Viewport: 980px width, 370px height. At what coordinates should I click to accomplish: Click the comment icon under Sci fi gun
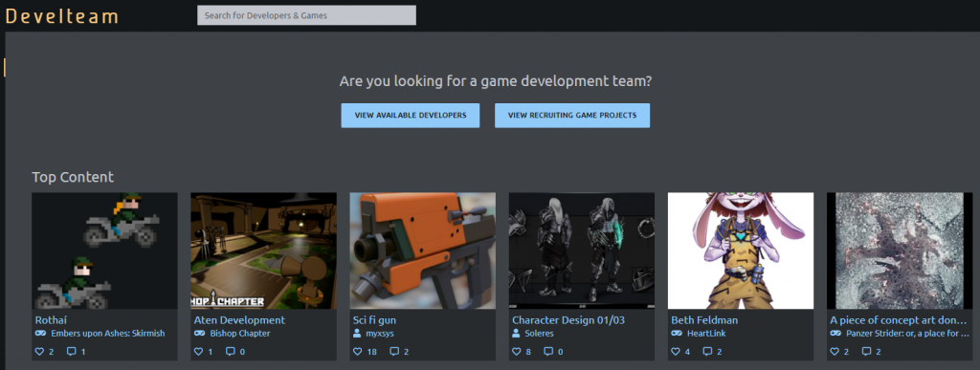(x=394, y=351)
